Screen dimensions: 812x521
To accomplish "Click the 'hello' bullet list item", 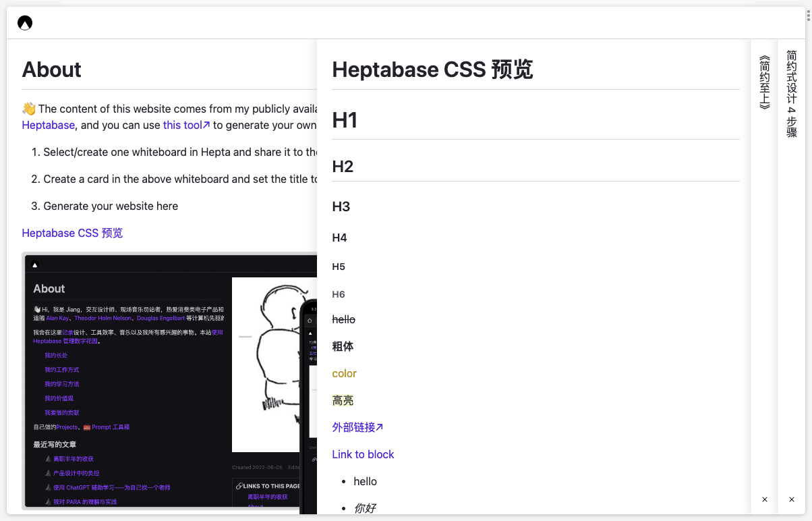I will [365, 481].
